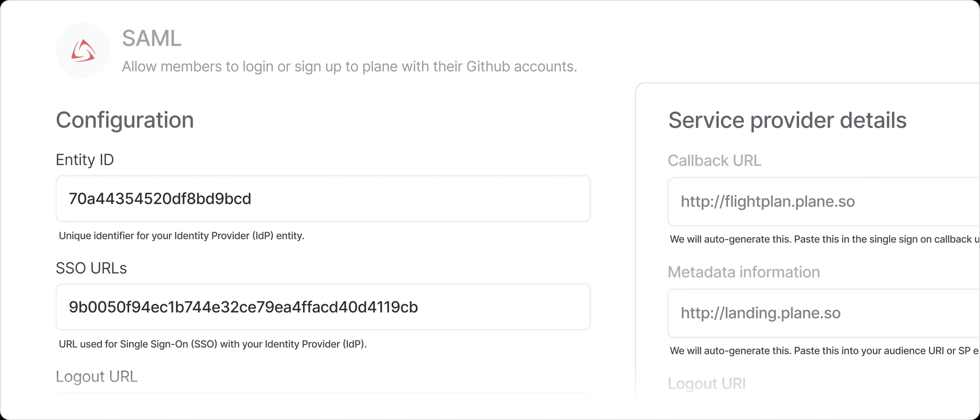Image resolution: width=980 pixels, height=420 pixels.
Task: Click the Logout URI label
Action: tap(706, 383)
